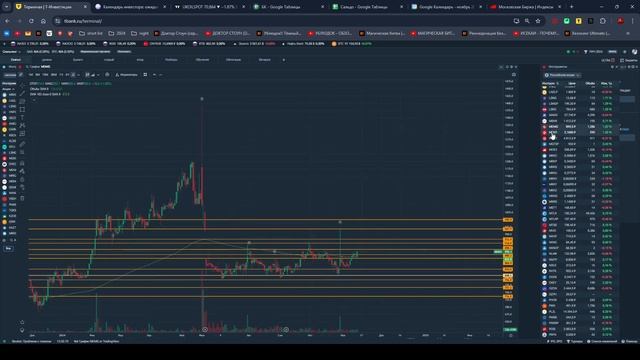Open the 2024 bookmarks folder
Viewport: 640px width, 360px height.
(x=117, y=33)
